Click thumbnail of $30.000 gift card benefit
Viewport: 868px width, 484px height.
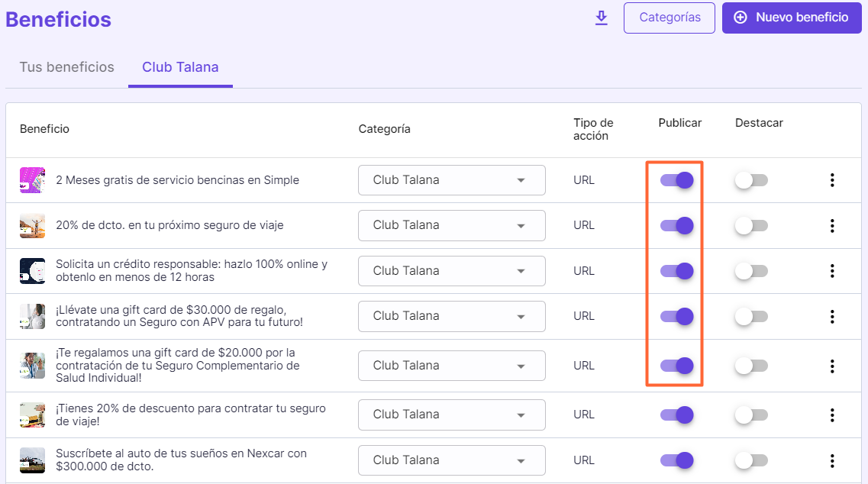coord(32,316)
